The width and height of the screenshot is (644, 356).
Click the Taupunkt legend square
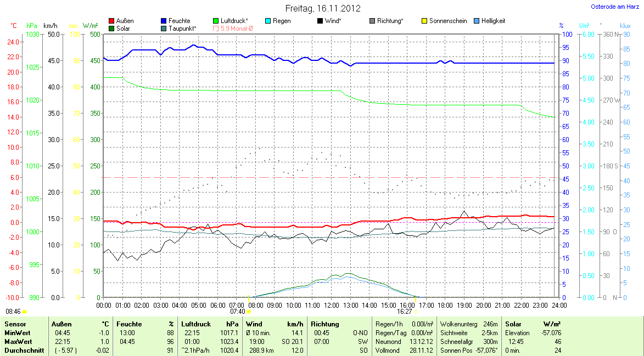(164, 29)
